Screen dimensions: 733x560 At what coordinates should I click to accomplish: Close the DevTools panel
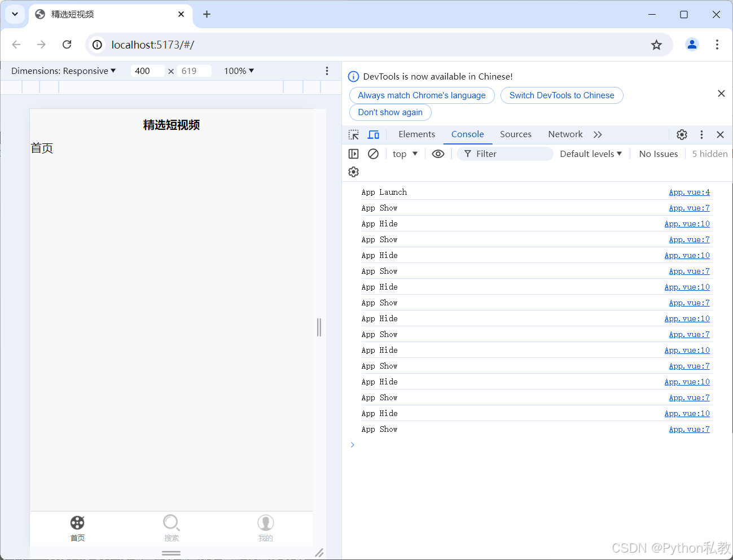tap(720, 134)
